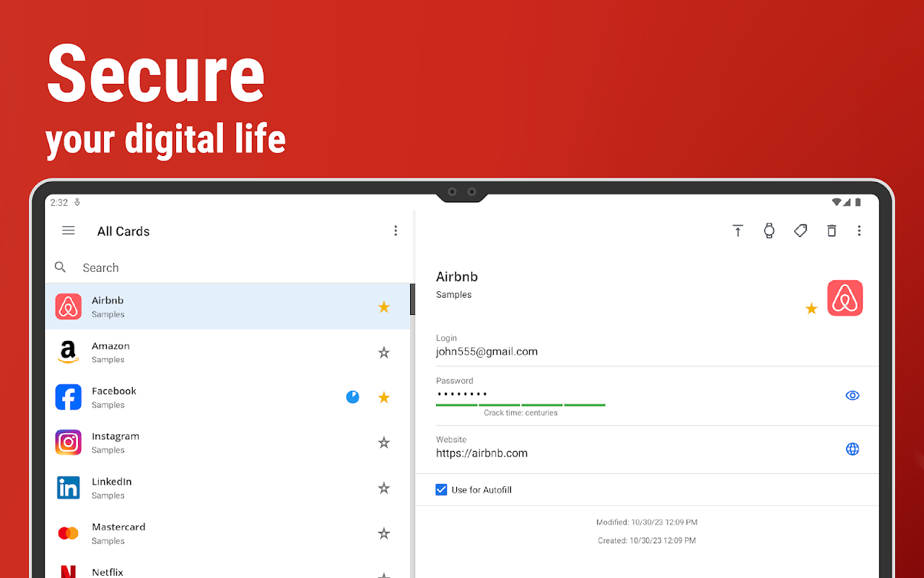The height and width of the screenshot is (578, 924).
Task: Delete card with trash icon
Action: coord(832,230)
